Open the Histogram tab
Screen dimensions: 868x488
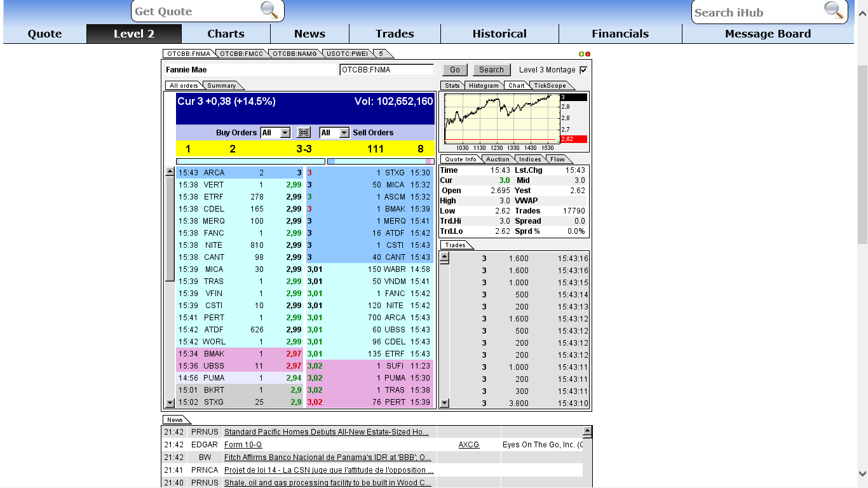click(x=484, y=86)
